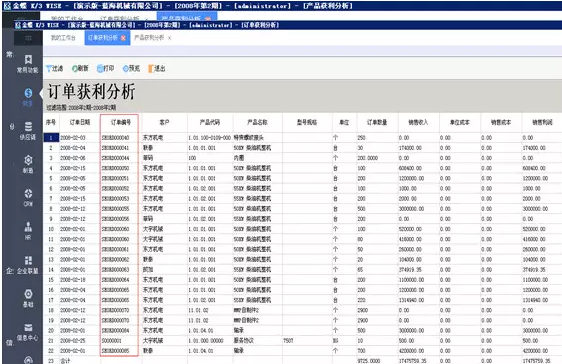This screenshot has height=364, width=562.
Task: Click row number 22 cell
Action: click(x=51, y=351)
